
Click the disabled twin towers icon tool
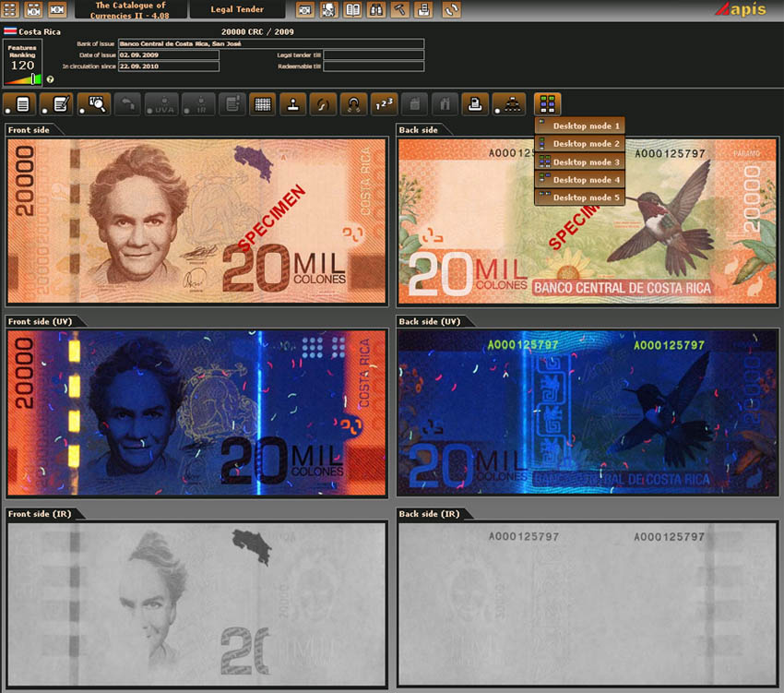pyautogui.click(x=445, y=104)
